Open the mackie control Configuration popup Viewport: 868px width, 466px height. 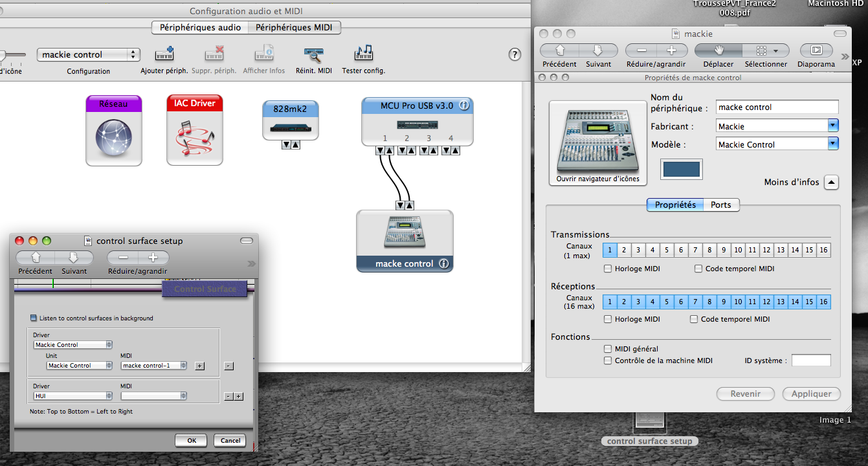pos(89,55)
